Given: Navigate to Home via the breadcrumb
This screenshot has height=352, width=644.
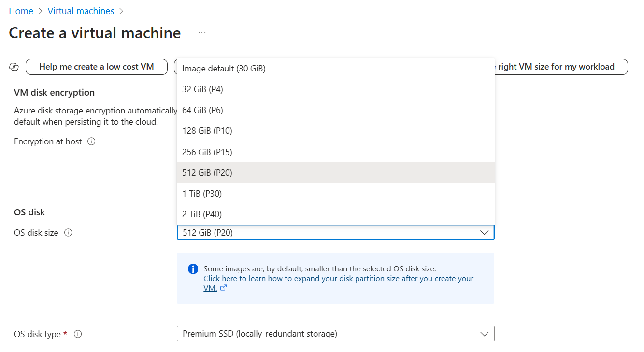Looking at the screenshot, I should (x=21, y=10).
